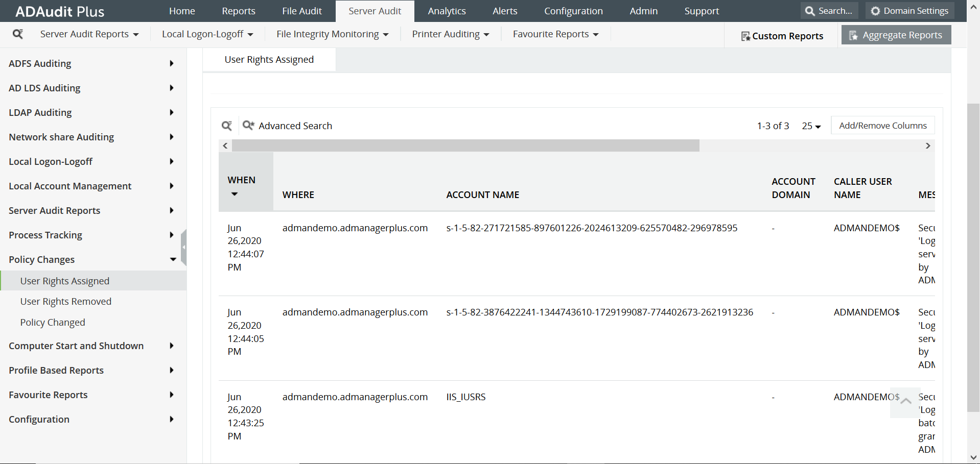980x464 pixels.
Task: Click the scroll-to-top arrow button
Action: click(905, 403)
